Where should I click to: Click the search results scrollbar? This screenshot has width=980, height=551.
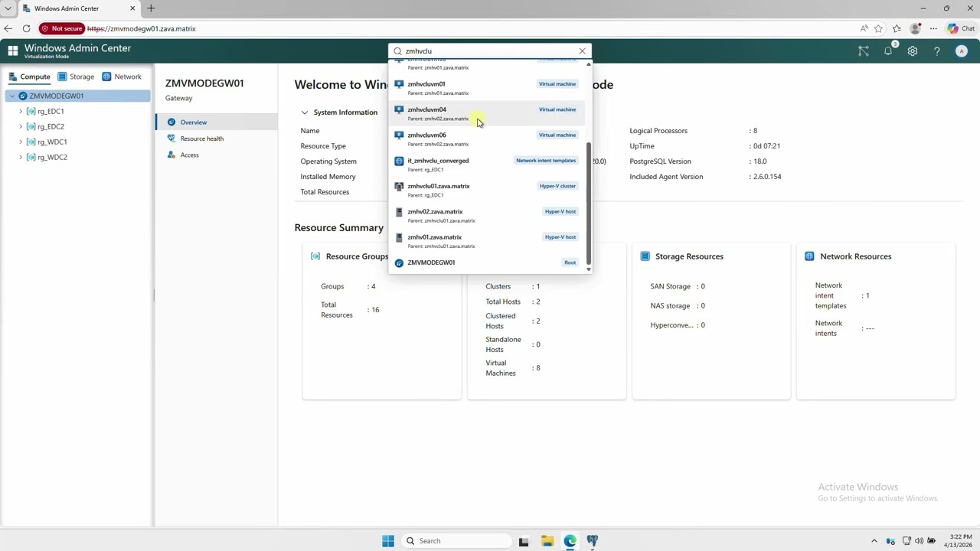point(588,203)
